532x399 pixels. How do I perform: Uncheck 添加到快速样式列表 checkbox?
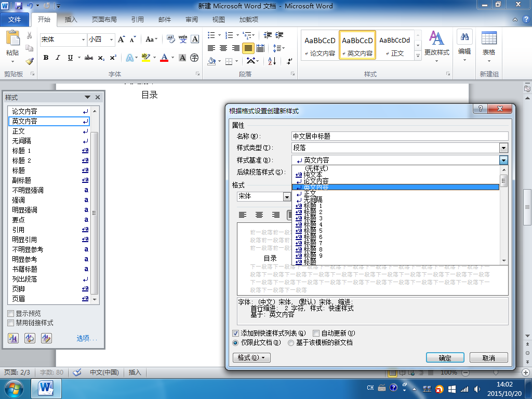pos(235,333)
